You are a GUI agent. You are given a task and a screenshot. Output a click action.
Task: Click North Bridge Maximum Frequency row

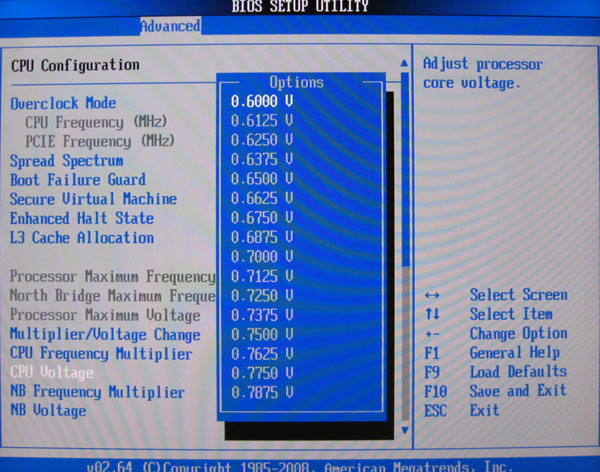[x=113, y=296]
